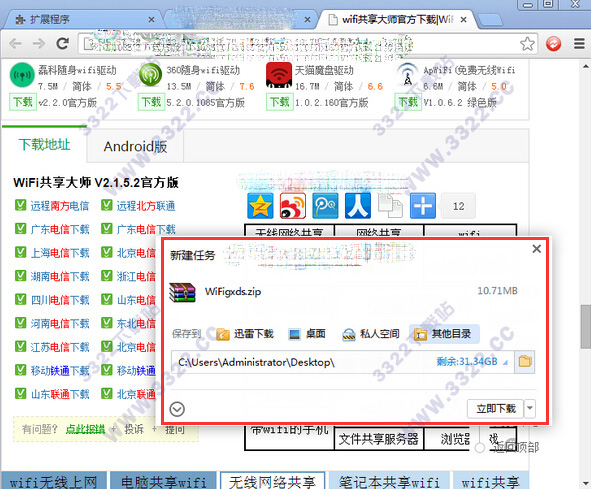Save to 桌面 (Desktop)
This screenshot has width=591, height=489.
pyautogui.click(x=307, y=334)
